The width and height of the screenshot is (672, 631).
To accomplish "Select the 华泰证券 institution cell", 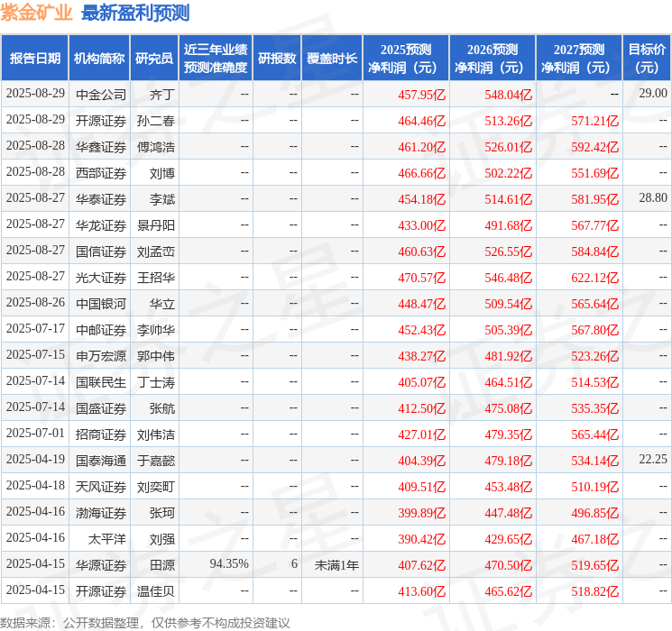I will (x=101, y=199).
